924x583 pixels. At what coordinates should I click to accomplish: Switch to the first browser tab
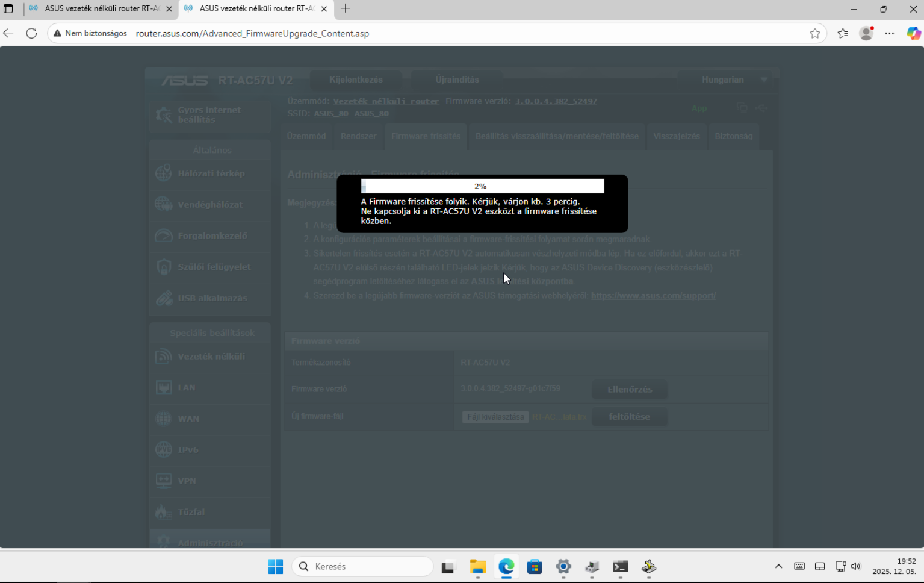[99, 9]
